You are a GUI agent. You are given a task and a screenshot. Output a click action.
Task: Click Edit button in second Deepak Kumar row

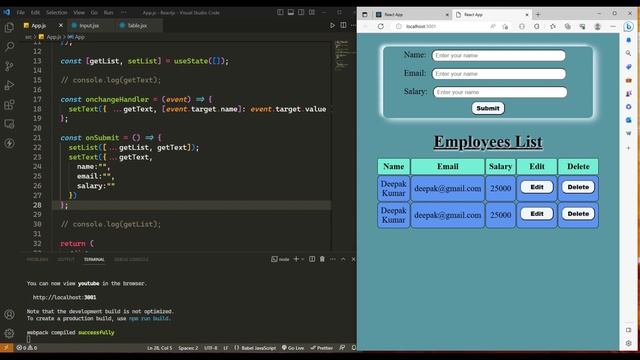537,213
